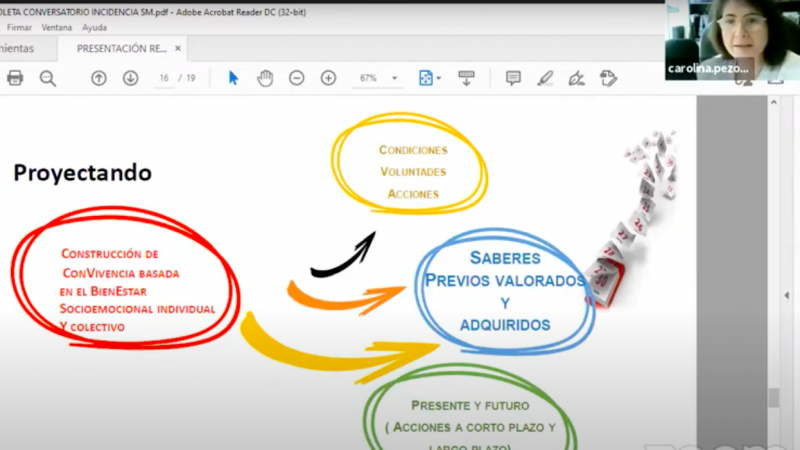Open the Firmar menu
800x450 pixels.
(x=19, y=28)
